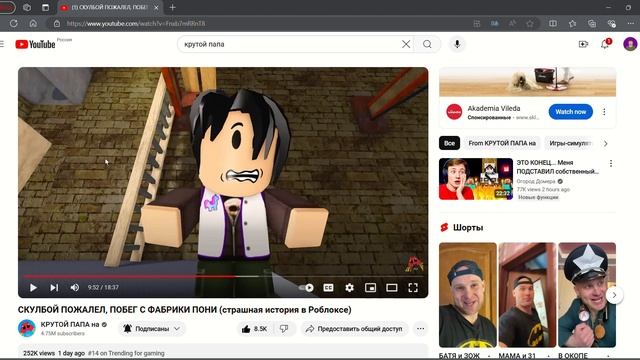Open the YouTube guide hamburger menu
Image resolution: width=640 pixels, height=360 pixels.
2,44
